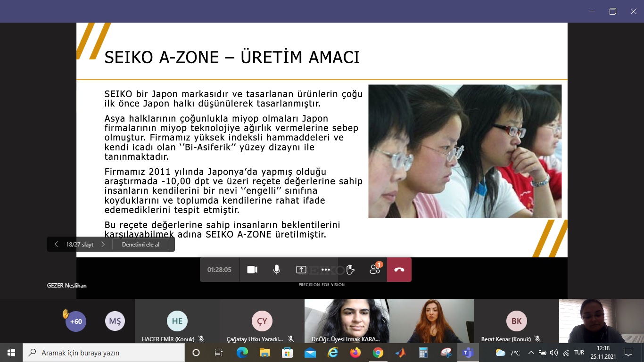Open the Wi-Fi network flyout

pyautogui.click(x=566, y=353)
